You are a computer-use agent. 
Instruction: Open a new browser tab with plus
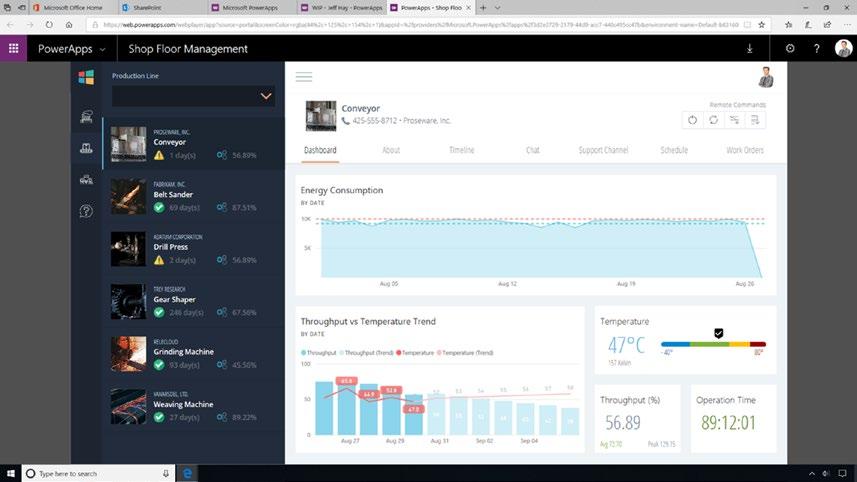pyautogui.click(x=483, y=8)
